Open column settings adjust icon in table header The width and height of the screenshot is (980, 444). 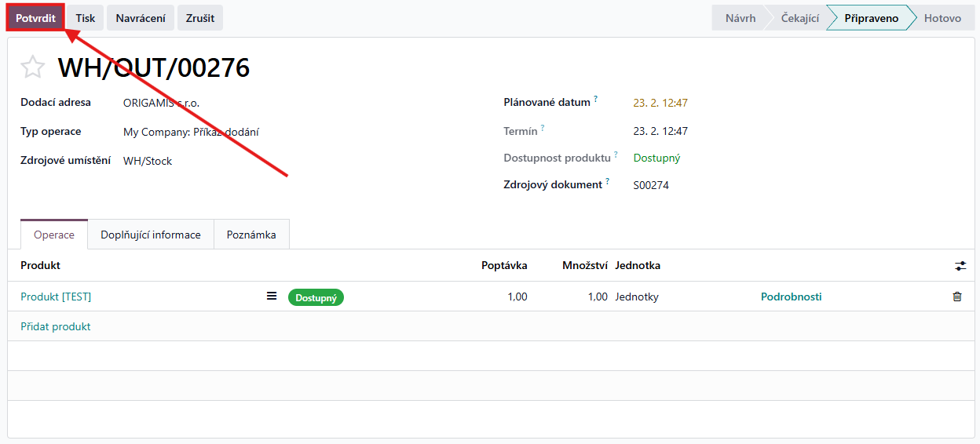point(960,266)
